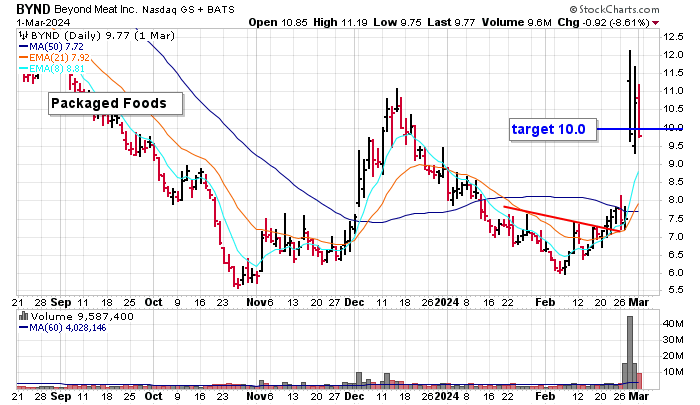Screen dimensions: 700x405
Task: Click the 12.5 price axis label
Action: pyautogui.click(x=673, y=37)
